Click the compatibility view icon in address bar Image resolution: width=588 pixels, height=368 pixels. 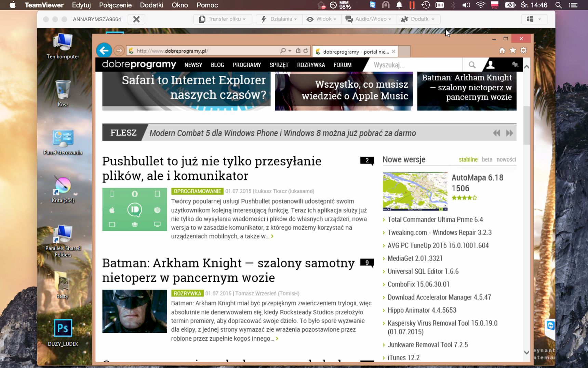pos(298,51)
